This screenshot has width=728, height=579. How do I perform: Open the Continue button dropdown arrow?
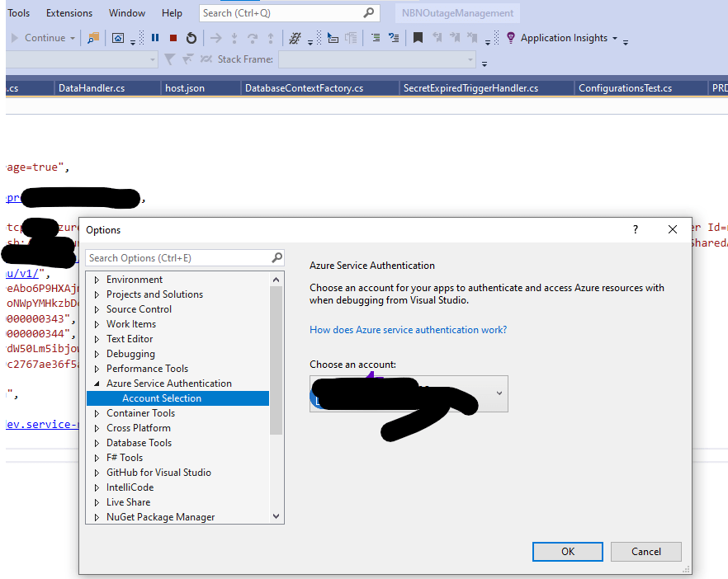click(x=73, y=38)
